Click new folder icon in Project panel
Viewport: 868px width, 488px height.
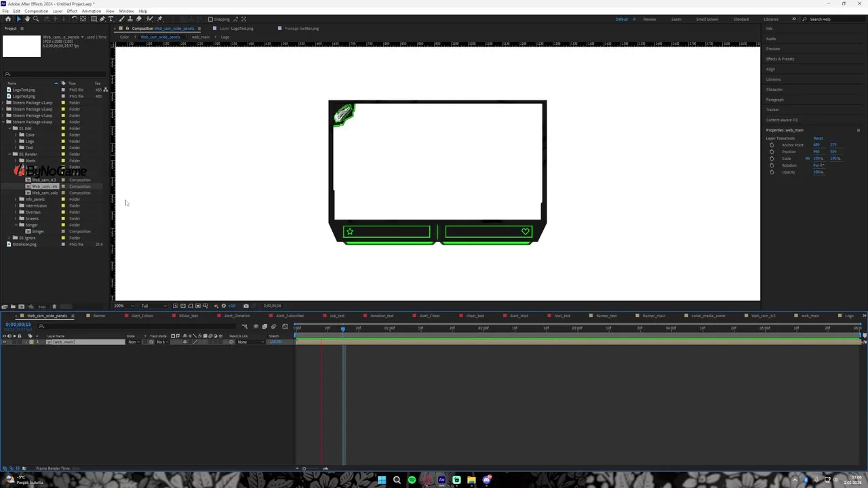coord(13,307)
